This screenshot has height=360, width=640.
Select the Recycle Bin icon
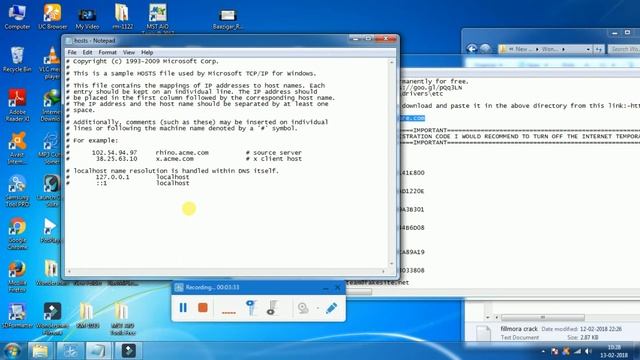(x=17, y=60)
